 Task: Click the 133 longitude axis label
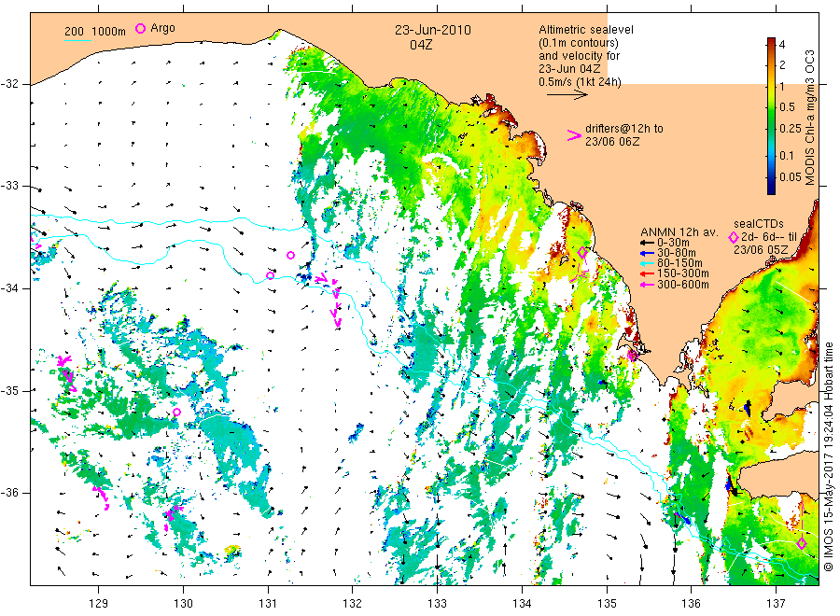(437, 604)
